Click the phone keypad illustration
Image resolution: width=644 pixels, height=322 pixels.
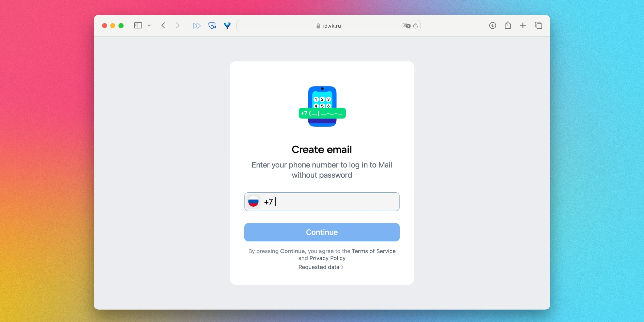[322, 106]
